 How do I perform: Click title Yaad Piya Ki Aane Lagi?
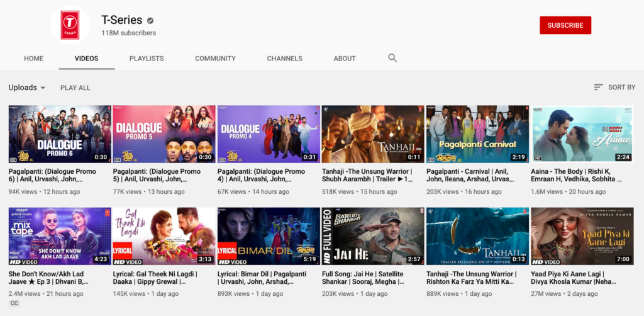574,278
